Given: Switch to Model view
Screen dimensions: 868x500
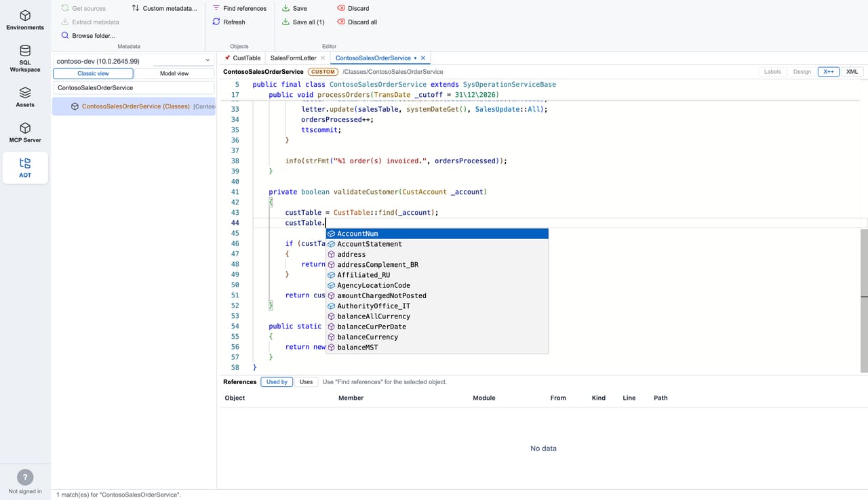Looking at the screenshot, I should 174,73.
